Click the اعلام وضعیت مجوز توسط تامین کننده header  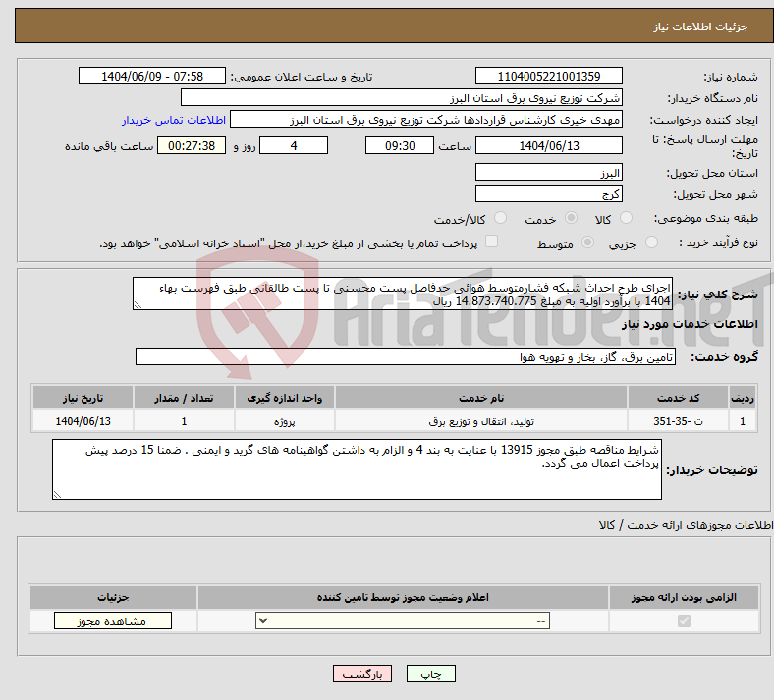click(403, 597)
